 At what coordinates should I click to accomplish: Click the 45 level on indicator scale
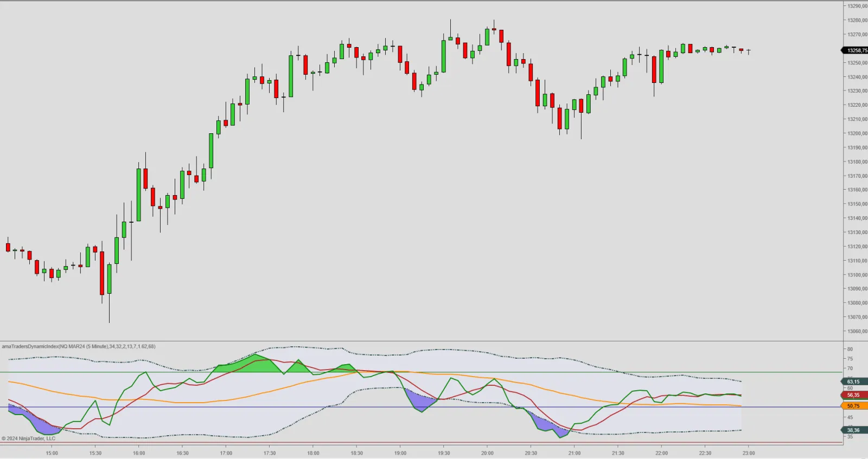tap(850, 417)
